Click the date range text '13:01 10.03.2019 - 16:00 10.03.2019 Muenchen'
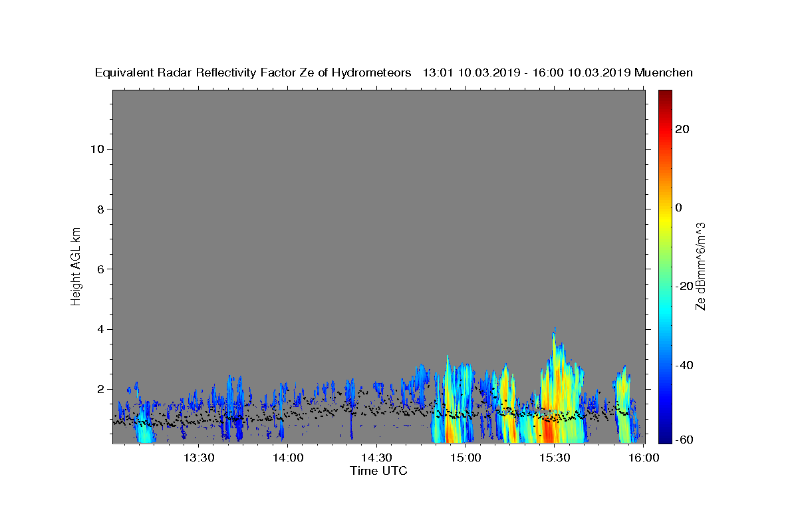 pyautogui.click(x=558, y=73)
